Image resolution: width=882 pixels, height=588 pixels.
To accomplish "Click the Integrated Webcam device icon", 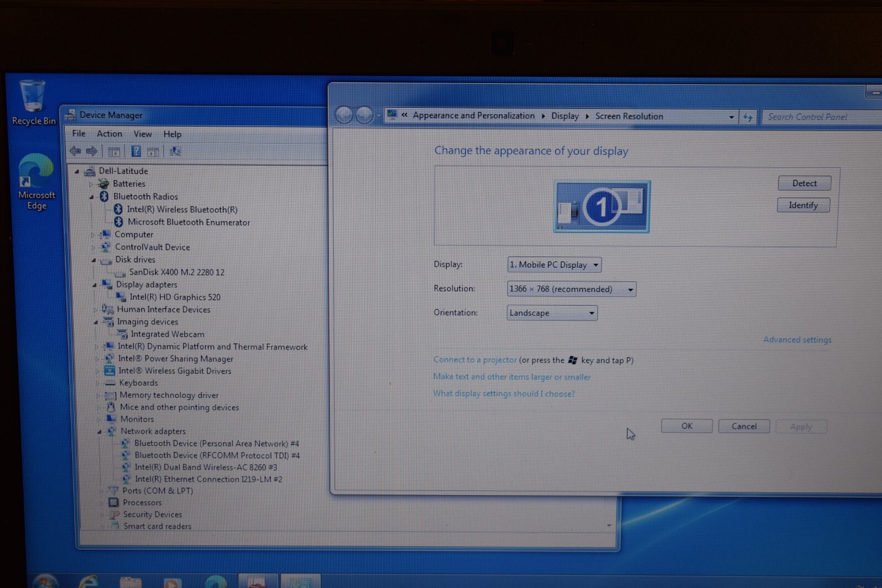I will click(122, 334).
